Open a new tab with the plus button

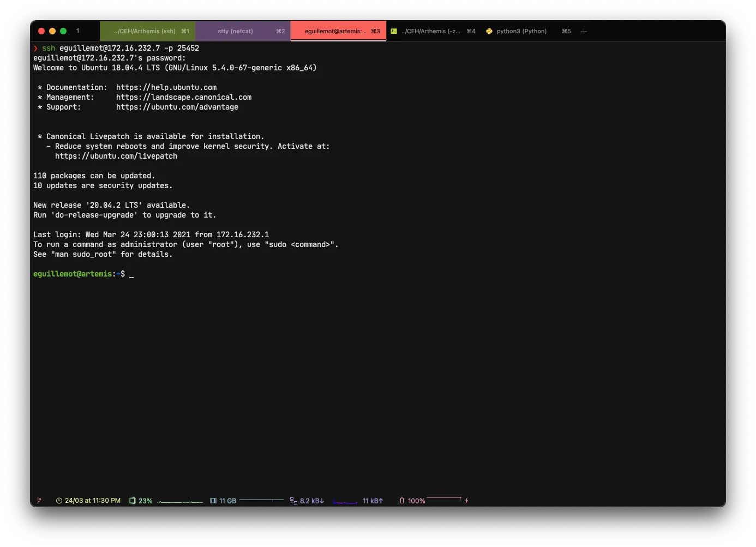(x=584, y=31)
